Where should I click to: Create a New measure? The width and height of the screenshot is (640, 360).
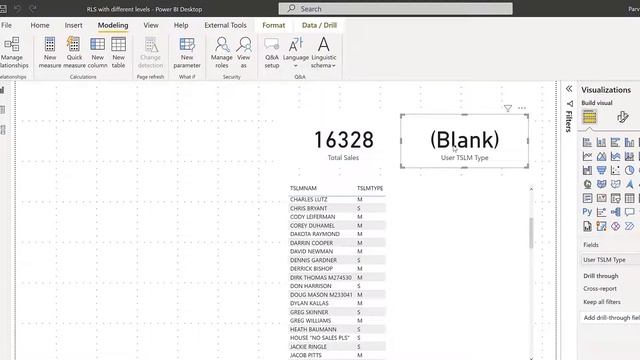50,52
